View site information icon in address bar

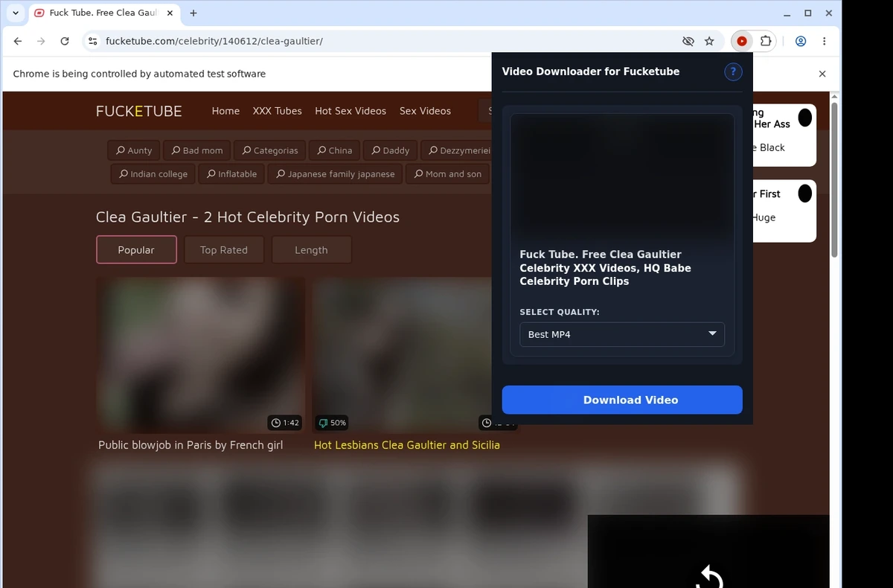pos(92,41)
